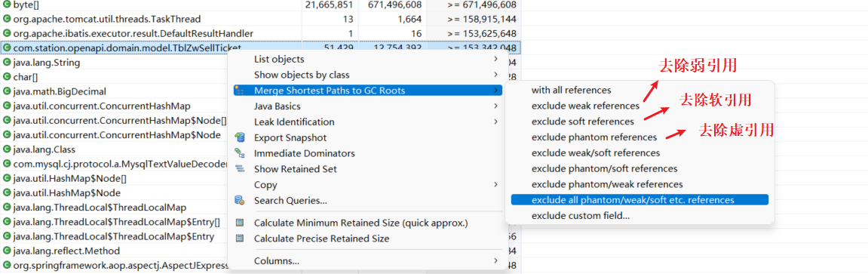Expand the Columns... submenu arrow
Viewport: 868px width, 274px height.
(495, 260)
